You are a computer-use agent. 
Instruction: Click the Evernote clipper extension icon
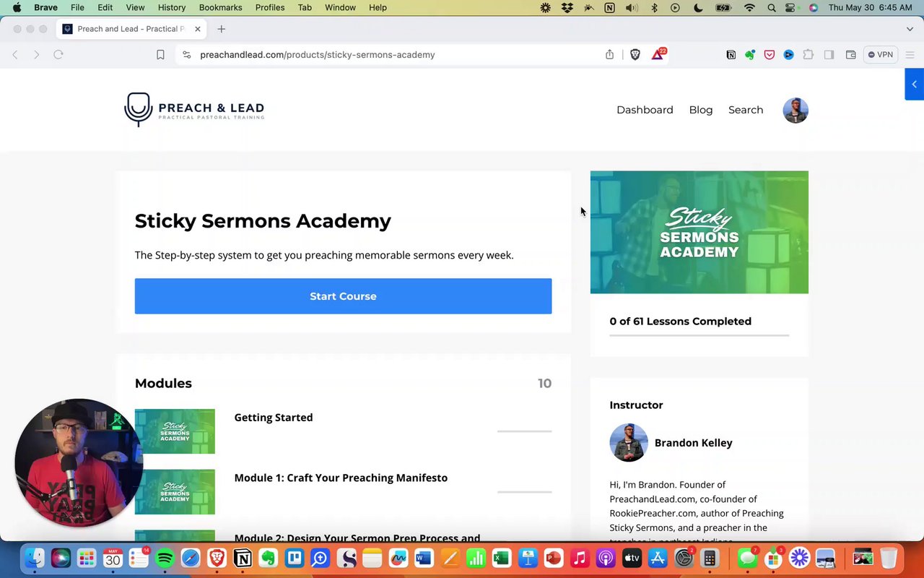tap(750, 54)
